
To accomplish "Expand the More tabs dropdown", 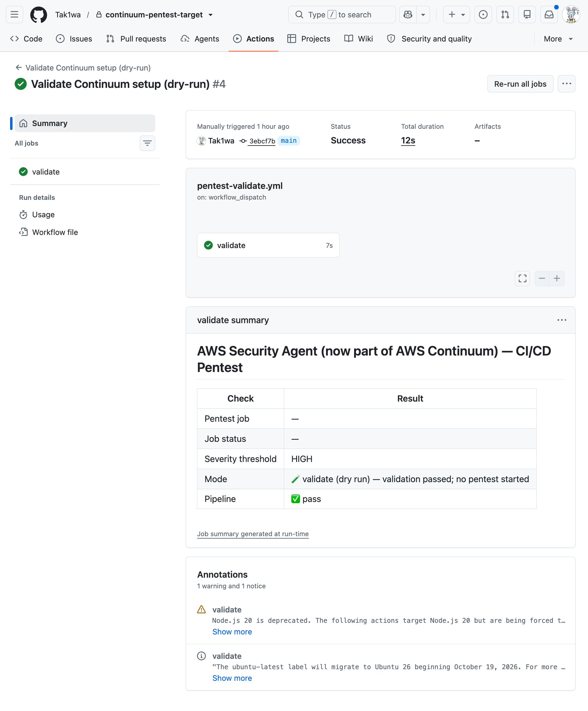I will [x=558, y=39].
